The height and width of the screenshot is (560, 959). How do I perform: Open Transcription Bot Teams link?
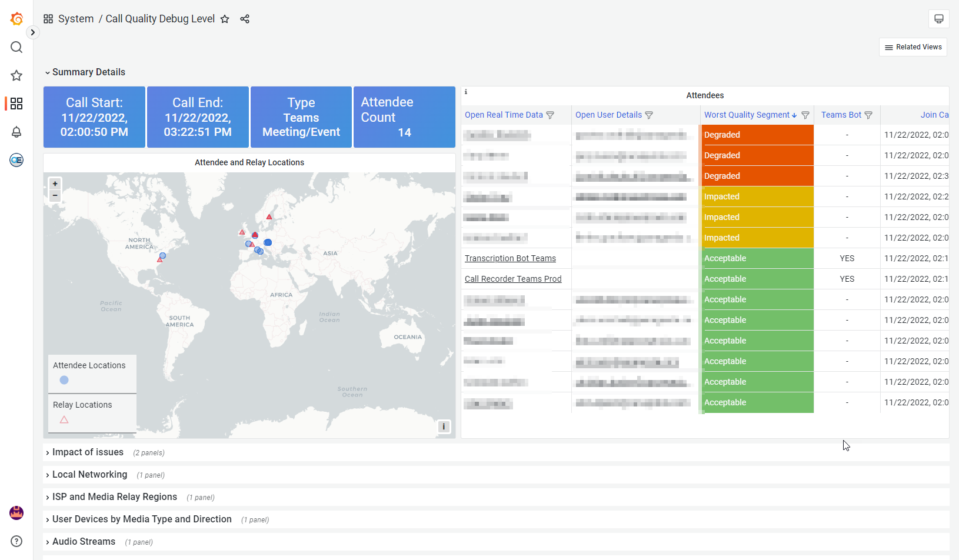pos(510,258)
